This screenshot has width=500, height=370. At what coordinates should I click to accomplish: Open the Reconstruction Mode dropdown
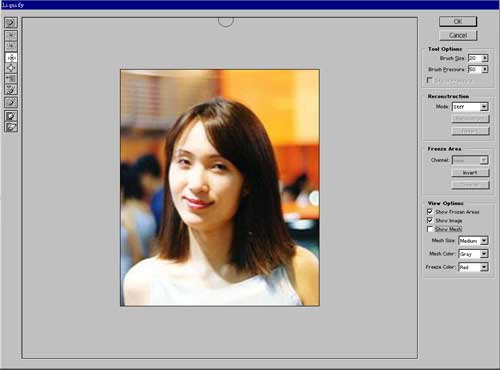click(470, 107)
